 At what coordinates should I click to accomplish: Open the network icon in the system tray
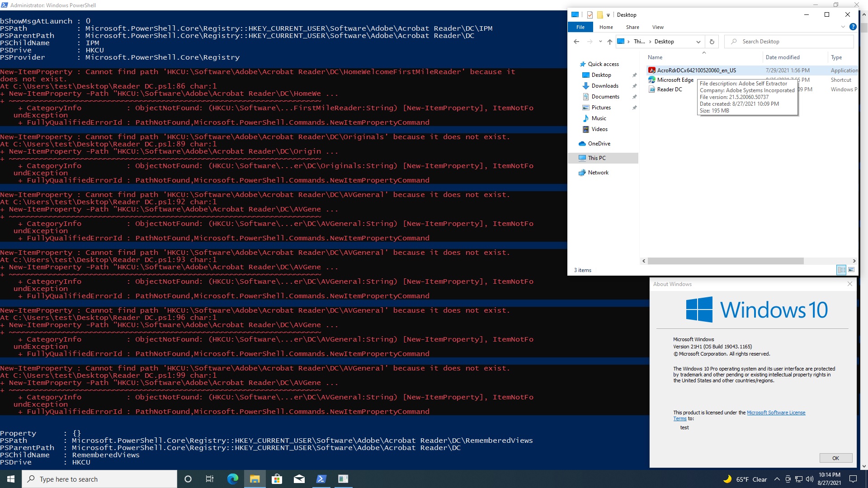pos(798,479)
